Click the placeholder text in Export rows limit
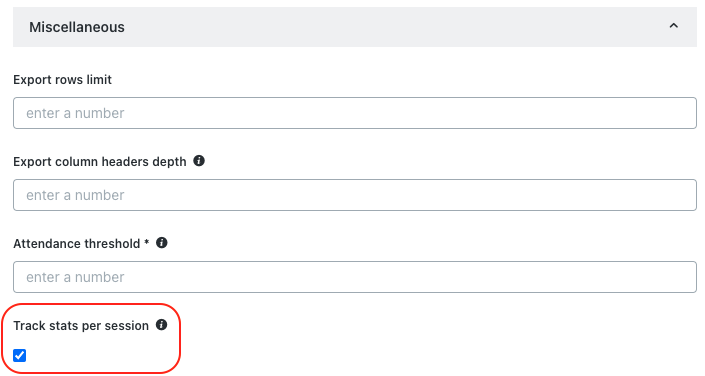Viewport: 705px width, 376px height. tap(75, 113)
